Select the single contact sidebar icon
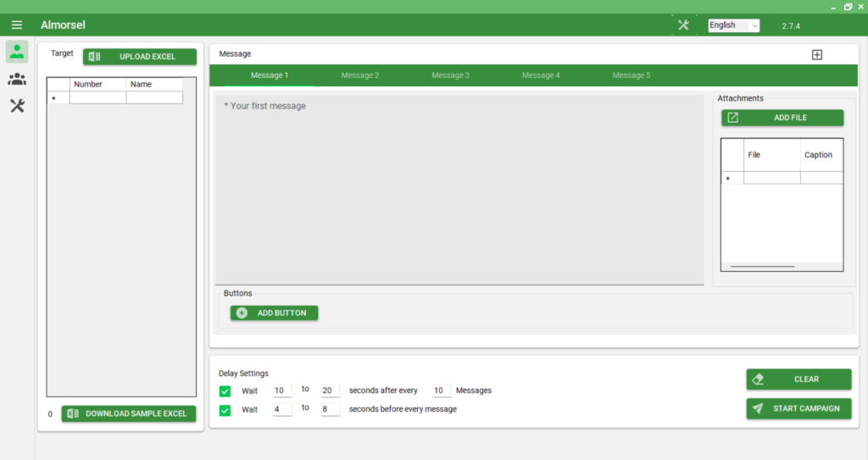Screen dimensions: 868x460 17,52
